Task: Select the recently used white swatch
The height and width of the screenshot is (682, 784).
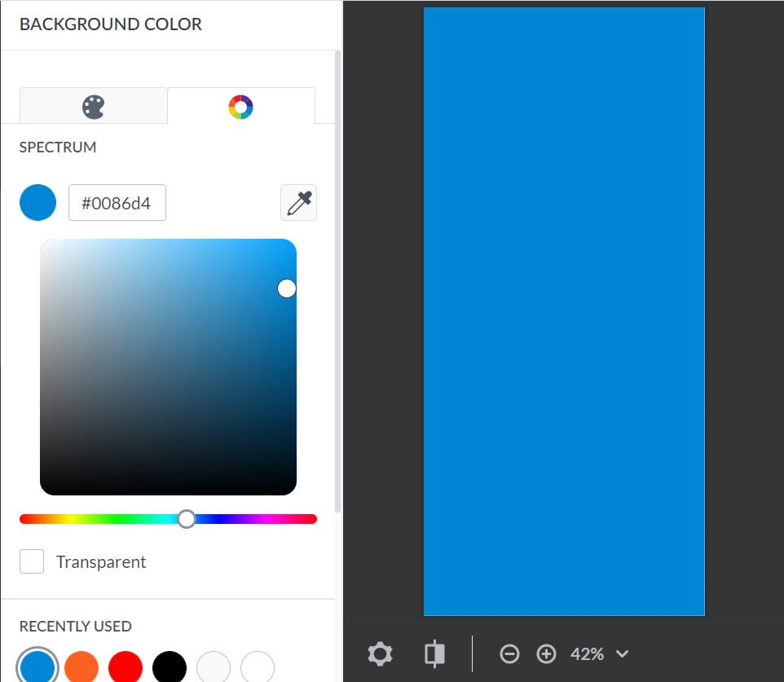Action: 258,667
